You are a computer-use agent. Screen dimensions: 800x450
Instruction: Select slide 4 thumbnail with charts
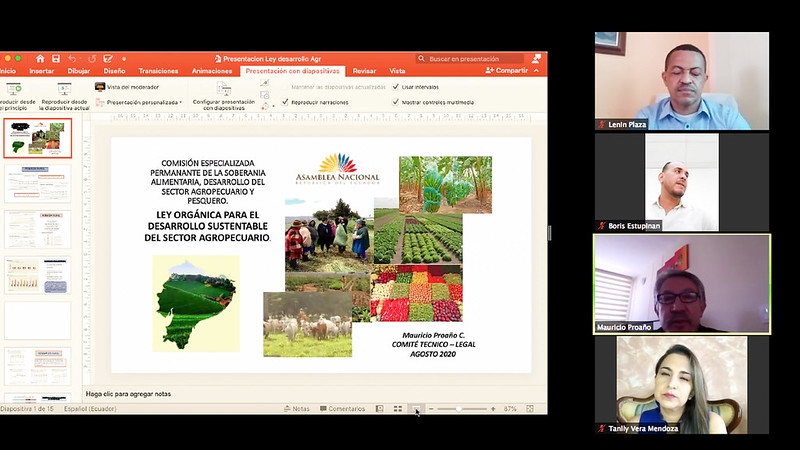tap(38, 275)
